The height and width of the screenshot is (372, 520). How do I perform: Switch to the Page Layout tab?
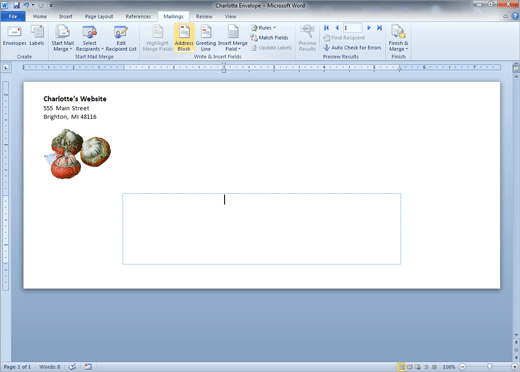pyautogui.click(x=99, y=16)
